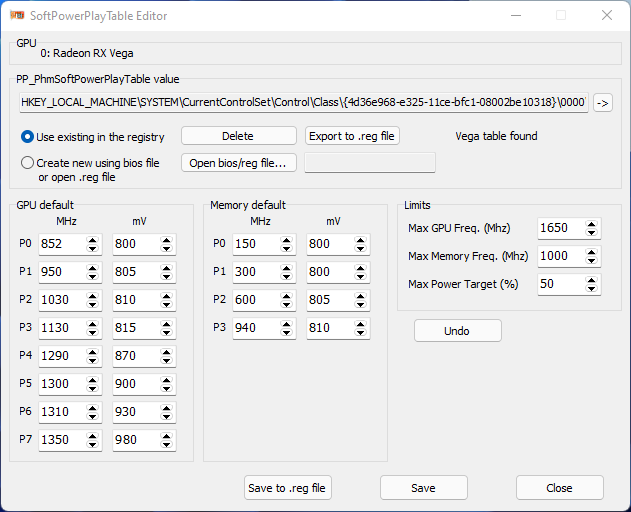
Task: Click GPU P6 mV spinner arrows
Action: (x=167, y=412)
